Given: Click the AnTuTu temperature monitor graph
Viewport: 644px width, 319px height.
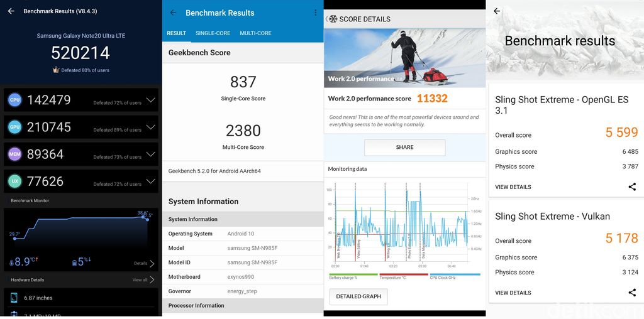Looking at the screenshot, I should click(81, 230).
